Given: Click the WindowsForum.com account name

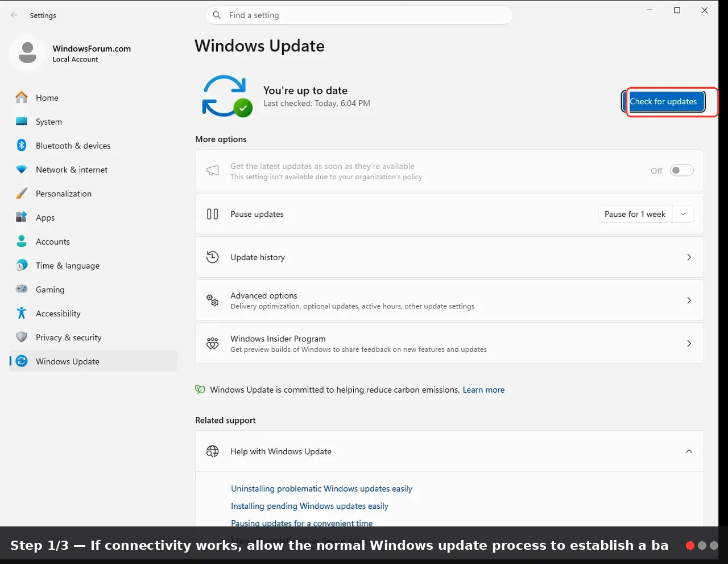Looking at the screenshot, I should tap(92, 48).
